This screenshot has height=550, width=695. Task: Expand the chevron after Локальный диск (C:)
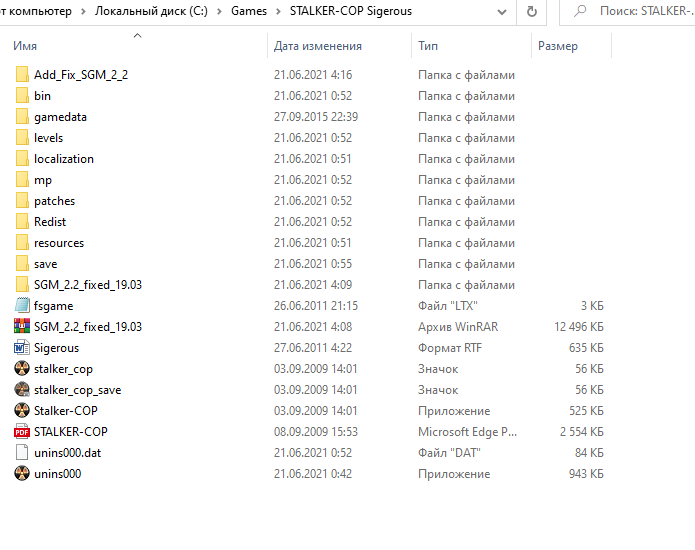[x=219, y=12]
